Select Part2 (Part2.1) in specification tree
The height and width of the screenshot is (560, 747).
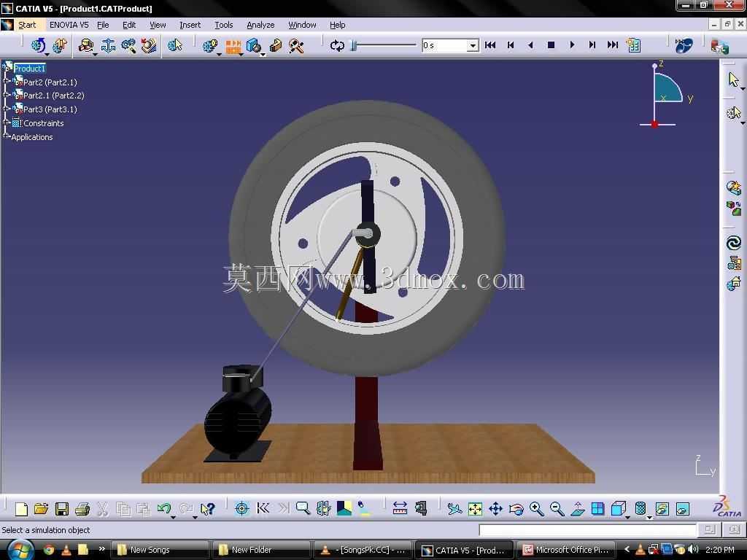pyautogui.click(x=50, y=82)
